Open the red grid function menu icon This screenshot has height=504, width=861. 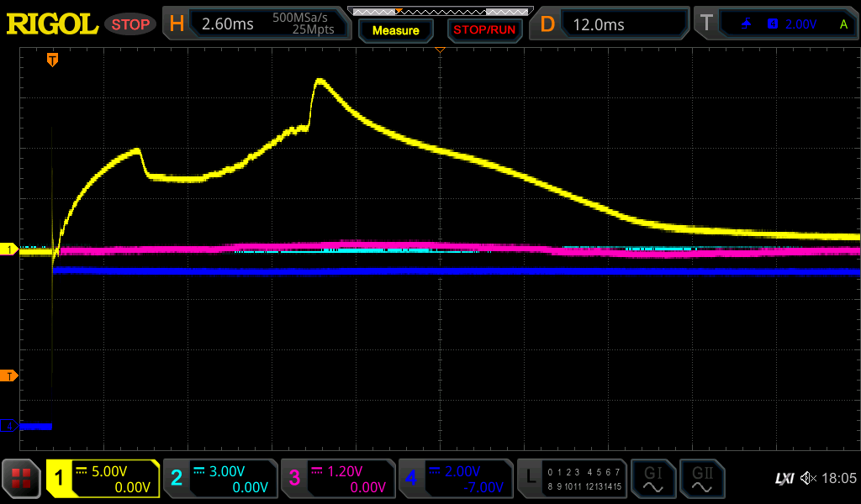(22, 479)
